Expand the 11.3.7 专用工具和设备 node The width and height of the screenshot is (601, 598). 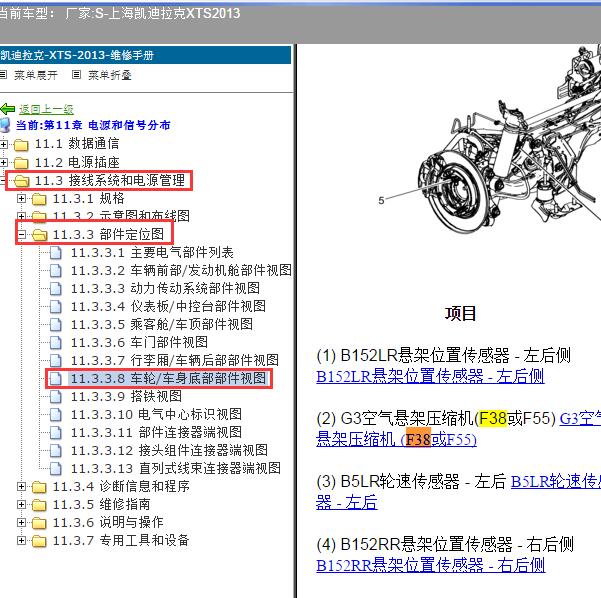21,540
